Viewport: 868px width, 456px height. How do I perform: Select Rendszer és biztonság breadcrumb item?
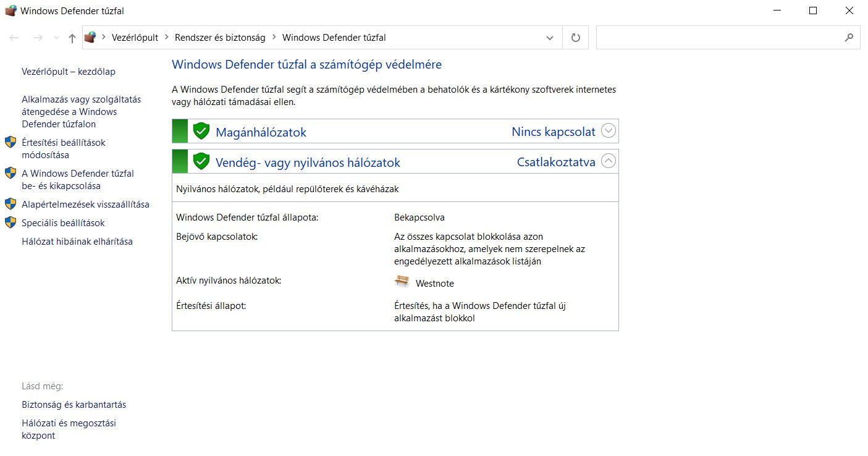(220, 38)
